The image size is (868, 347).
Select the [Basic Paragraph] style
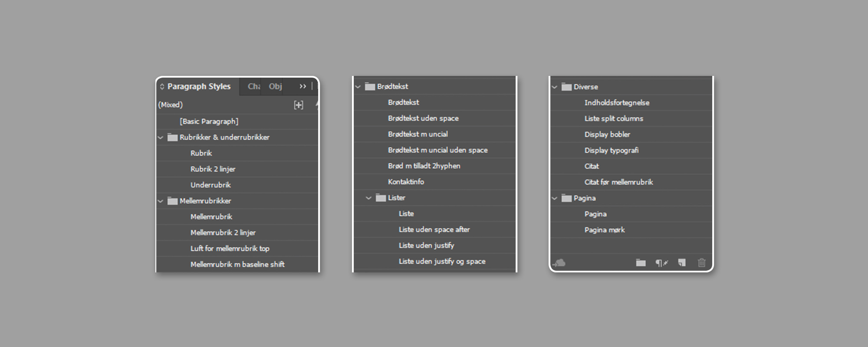[x=209, y=121]
